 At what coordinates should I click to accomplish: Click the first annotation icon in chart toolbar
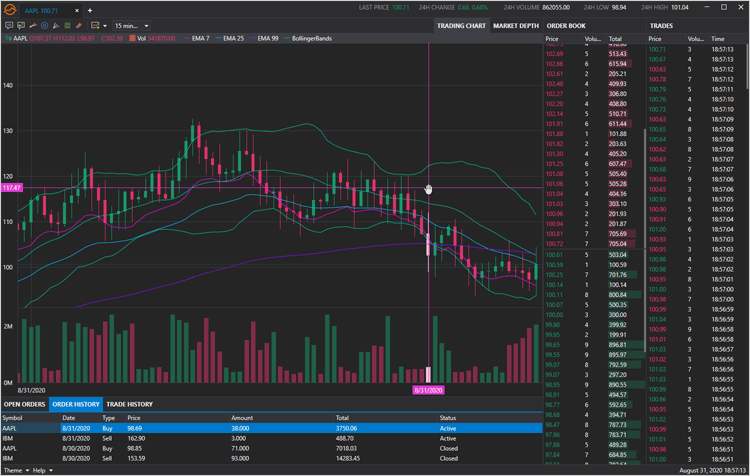click(9, 26)
